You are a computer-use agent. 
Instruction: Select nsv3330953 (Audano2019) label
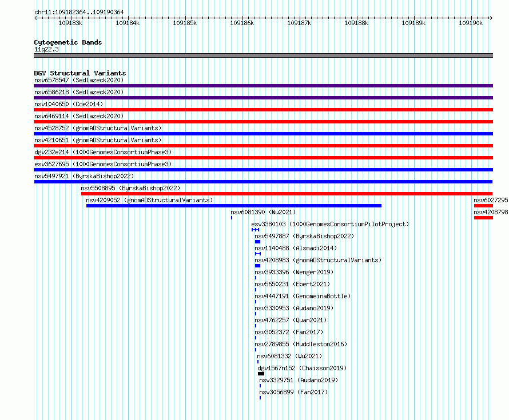tap(294, 308)
